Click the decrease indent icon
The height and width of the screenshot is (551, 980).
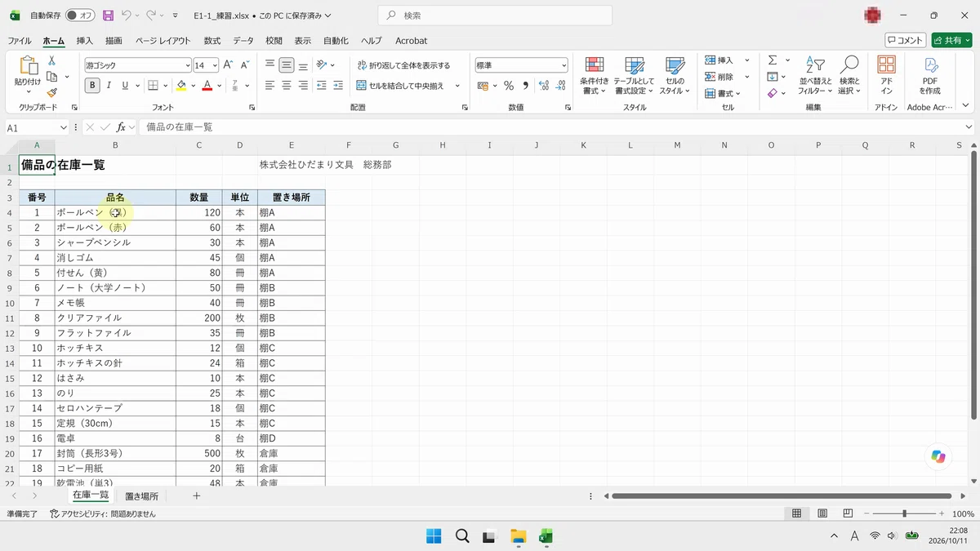tap(321, 85)
